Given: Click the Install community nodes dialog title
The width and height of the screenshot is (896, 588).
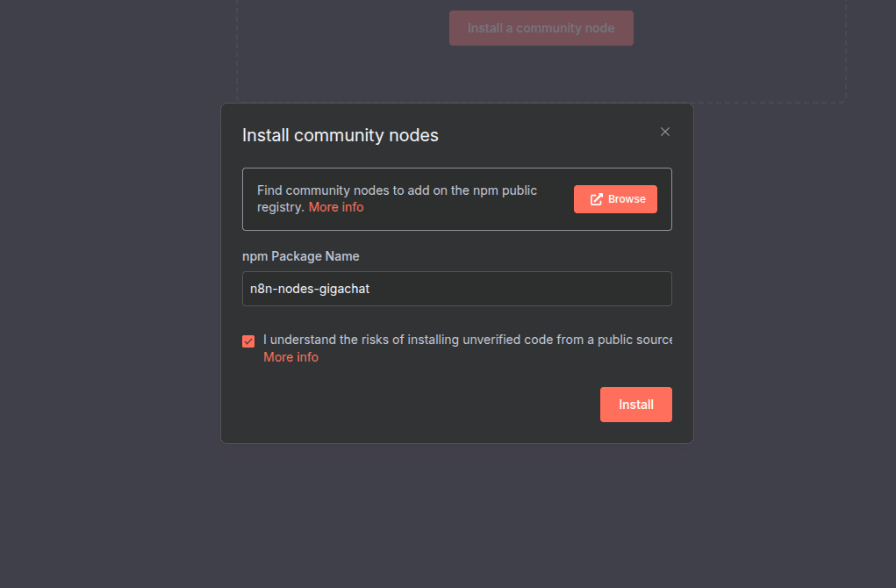Looking at the screenshot, I should (340, 135).
